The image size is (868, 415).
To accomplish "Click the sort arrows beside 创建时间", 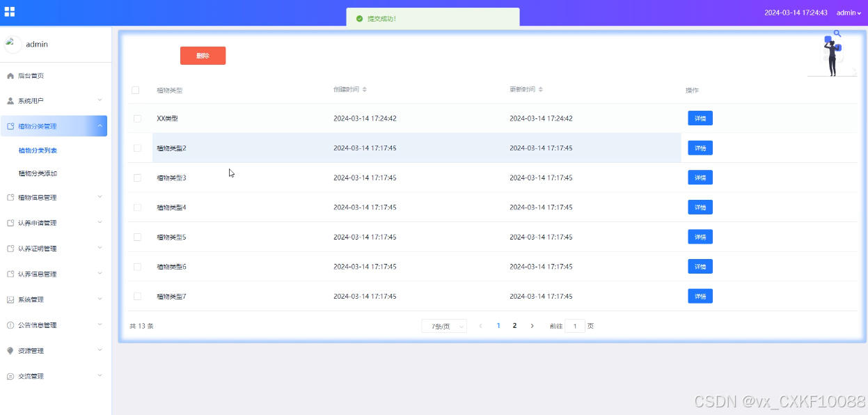I will click(x=364, y=90).
